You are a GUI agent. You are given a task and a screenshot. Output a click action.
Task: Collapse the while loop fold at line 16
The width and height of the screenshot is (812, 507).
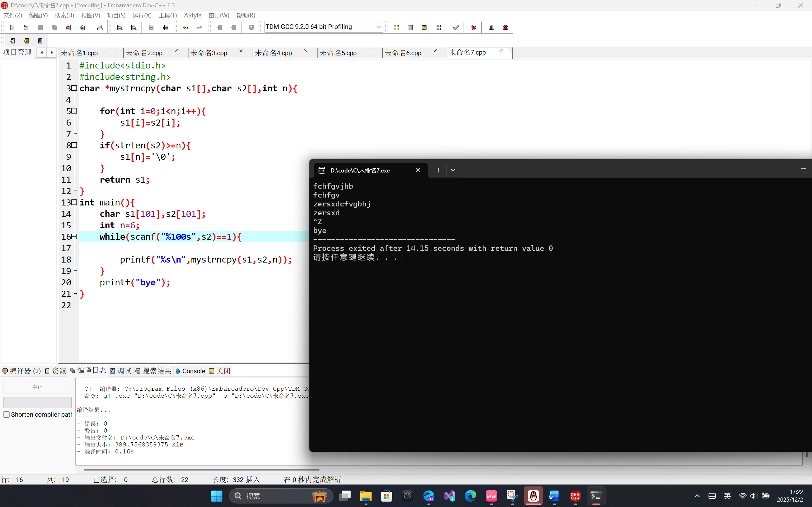tap(75, 237)
